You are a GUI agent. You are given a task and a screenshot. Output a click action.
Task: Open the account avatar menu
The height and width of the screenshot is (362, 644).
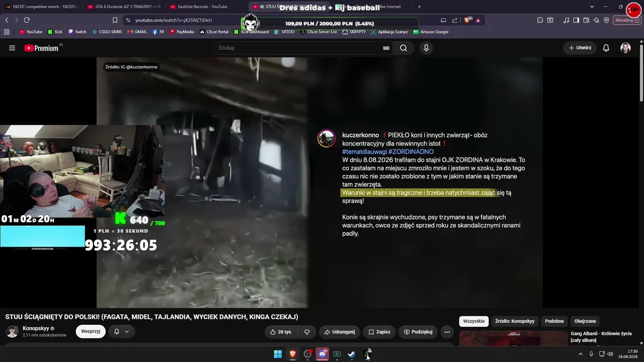click(x=625, y=48)
